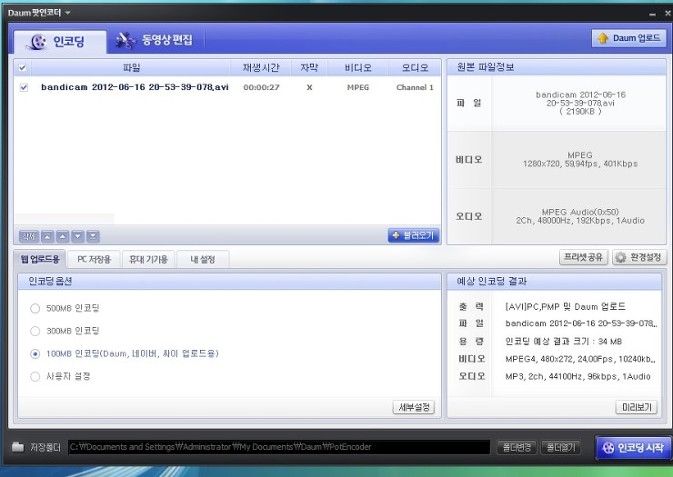Click the 1280x720, 59.94fps source video info
The width and height of the screenshot is (673, 477).
(580, 164)
